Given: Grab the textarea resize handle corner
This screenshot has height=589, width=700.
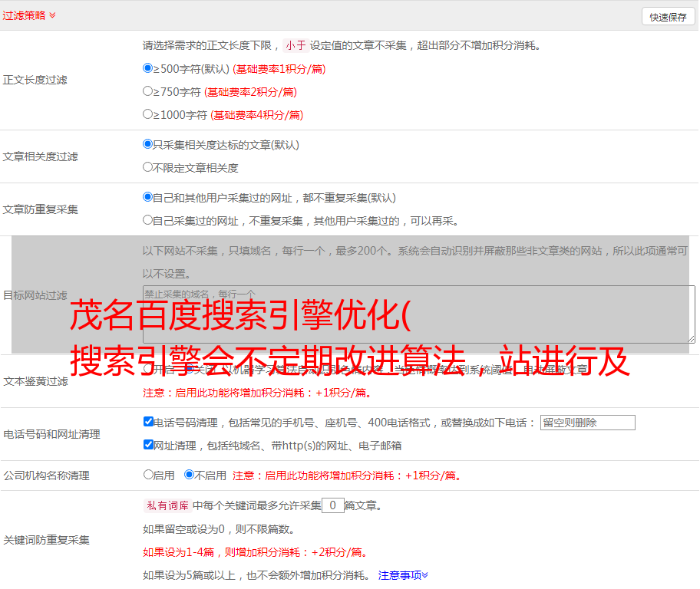Looking at the screenshot, I should click(691, 339).
